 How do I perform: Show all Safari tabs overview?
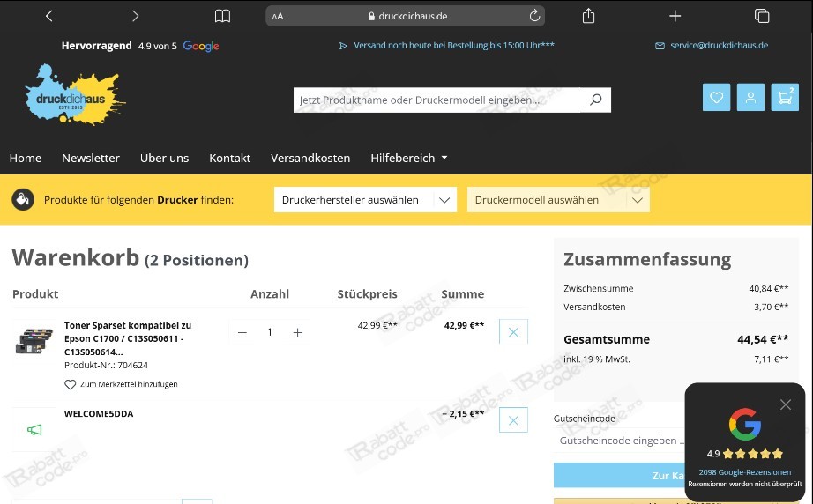[762, 16]
